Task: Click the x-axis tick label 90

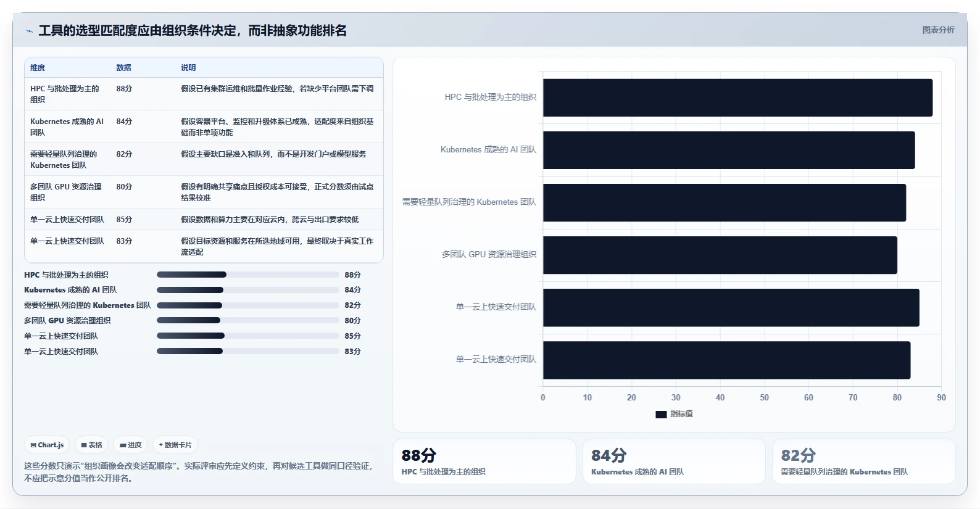Action: pyautogui.click(x=941, y=398)
